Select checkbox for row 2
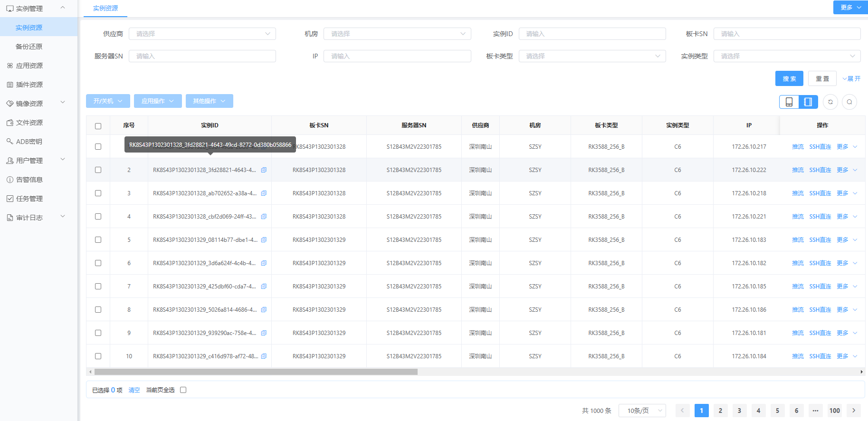This screenshot has width=868, height=421. (x=98, y=170)
